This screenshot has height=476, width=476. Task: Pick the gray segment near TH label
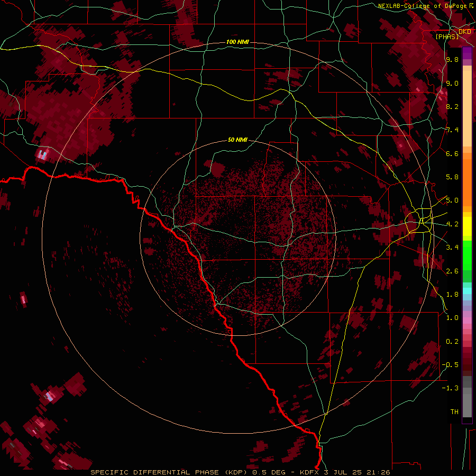467,401
